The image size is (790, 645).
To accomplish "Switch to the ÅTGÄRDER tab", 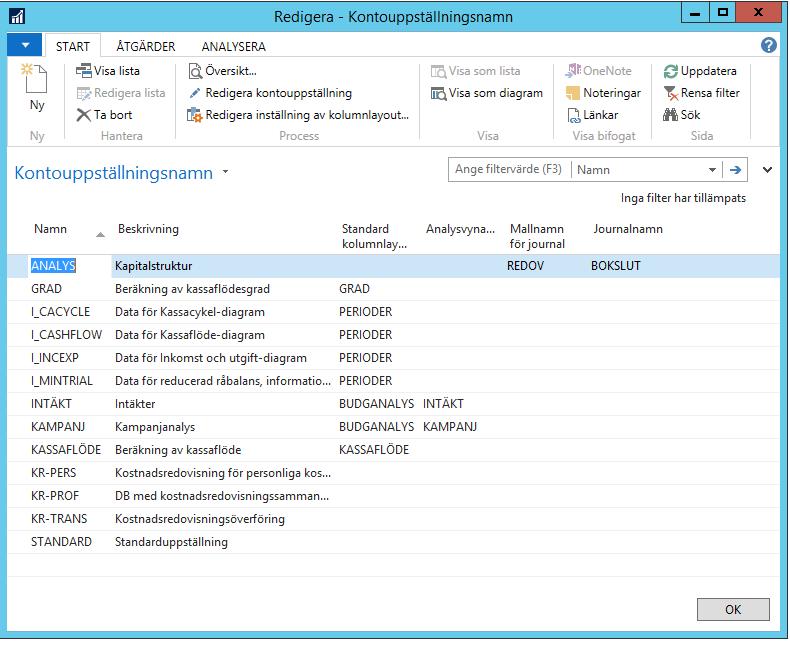I will tap(146, 46).
